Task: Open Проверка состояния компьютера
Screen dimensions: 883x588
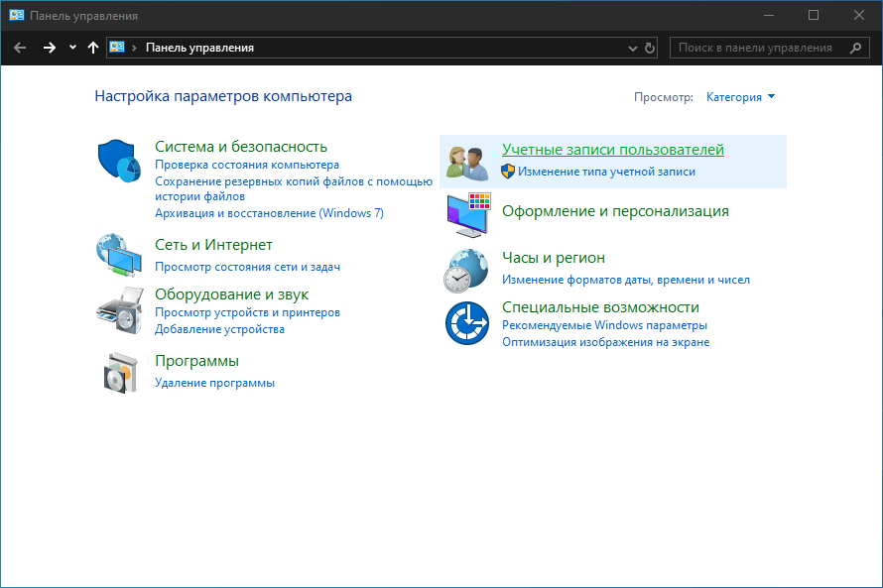Action: point(247,165)
